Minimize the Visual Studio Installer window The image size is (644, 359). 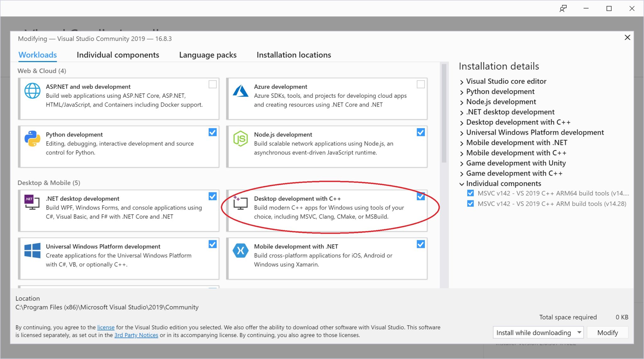(586, 8)
